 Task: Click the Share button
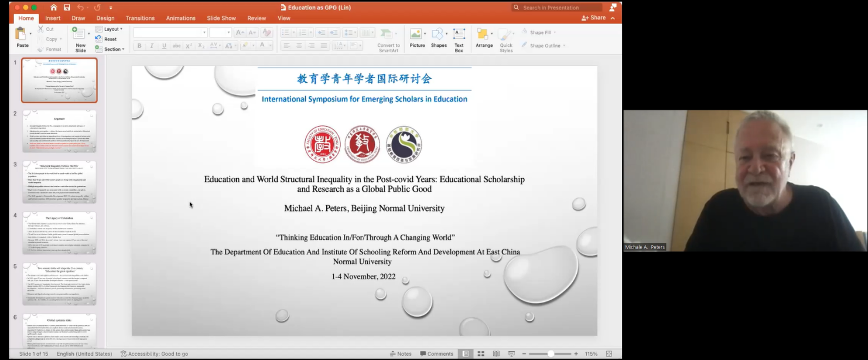click(594, 18)
